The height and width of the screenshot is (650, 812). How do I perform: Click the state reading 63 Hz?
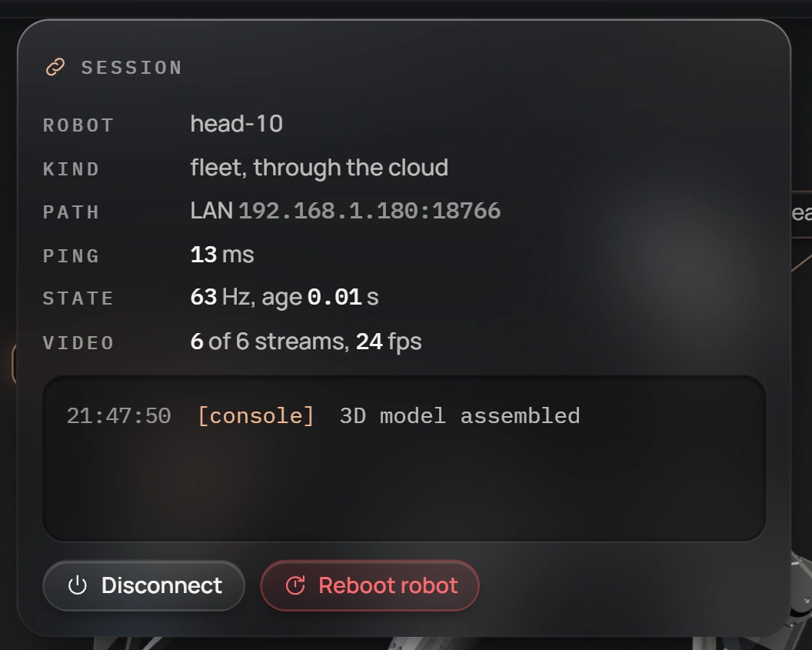point(221,297)
